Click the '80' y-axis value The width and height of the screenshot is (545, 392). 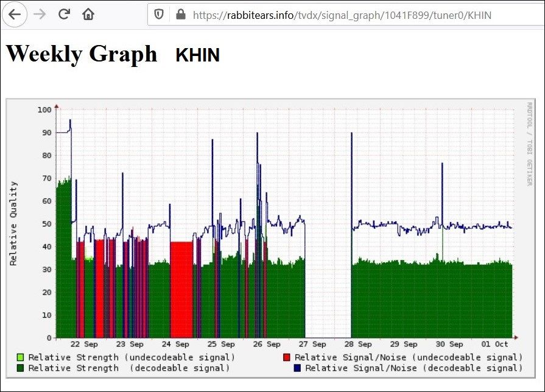(x=47, y=156)
